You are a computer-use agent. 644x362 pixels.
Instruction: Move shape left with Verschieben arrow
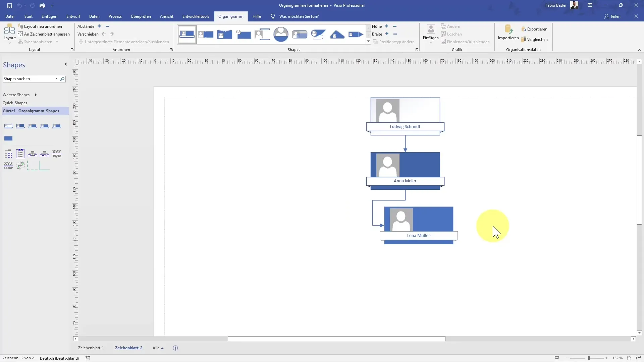[104, 34]
